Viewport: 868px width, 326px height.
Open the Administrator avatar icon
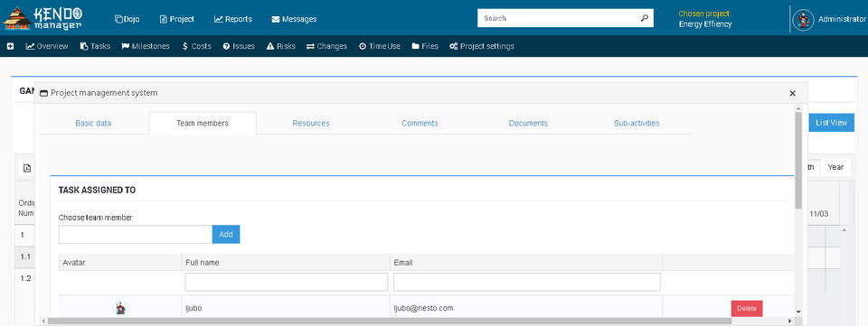point(803,19)
